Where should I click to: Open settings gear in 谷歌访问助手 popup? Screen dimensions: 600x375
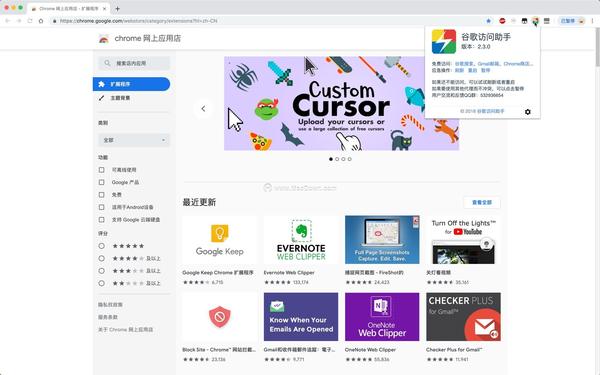pyautogui.click(x=528, y=112)
